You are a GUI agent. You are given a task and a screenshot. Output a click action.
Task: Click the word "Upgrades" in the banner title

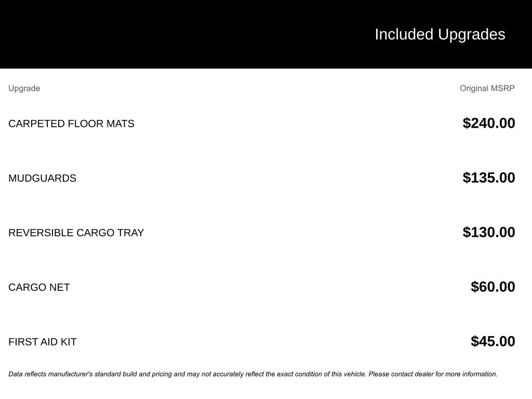(472, 34)
